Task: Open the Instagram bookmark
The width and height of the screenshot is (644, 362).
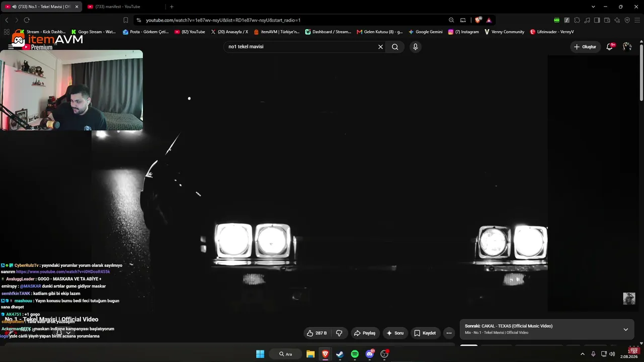Action: tap(463, 32)
